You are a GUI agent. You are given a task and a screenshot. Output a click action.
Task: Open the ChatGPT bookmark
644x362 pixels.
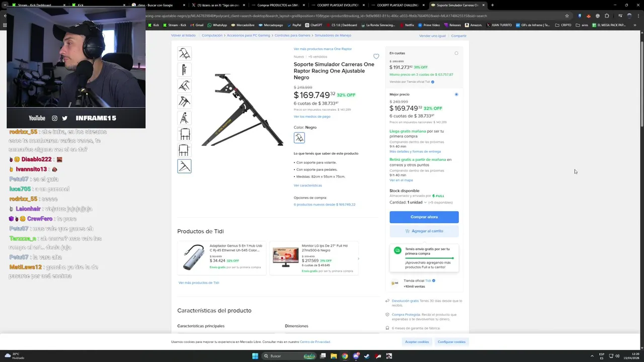pyautogui.click(x=314, y=25)
